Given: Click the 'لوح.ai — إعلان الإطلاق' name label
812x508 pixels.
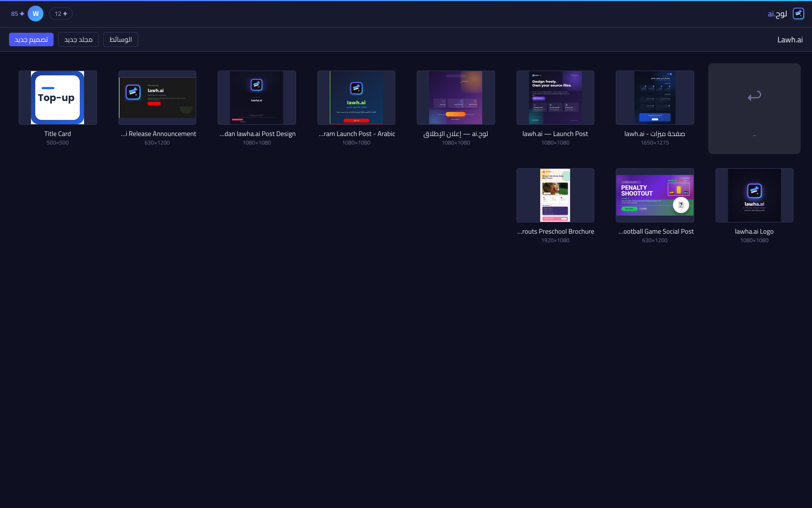Looking at the screenshot, I should [456, 134].
